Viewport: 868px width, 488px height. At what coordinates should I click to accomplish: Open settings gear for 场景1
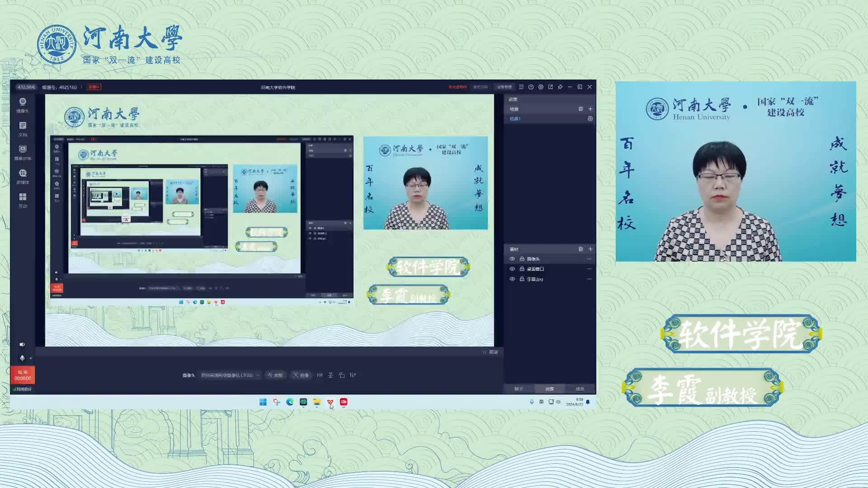coord(590,119)
